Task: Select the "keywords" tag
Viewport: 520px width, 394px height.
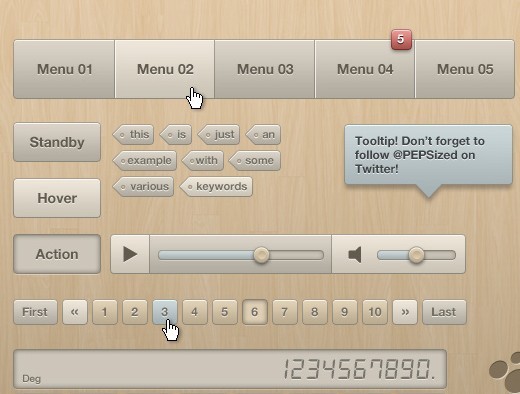Action: (216, 187)
